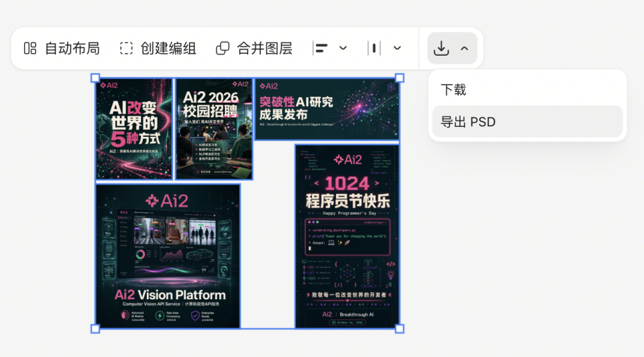Click the left-align icon
644x357 pixels.
pyautogui.click(x=321, y=48)
